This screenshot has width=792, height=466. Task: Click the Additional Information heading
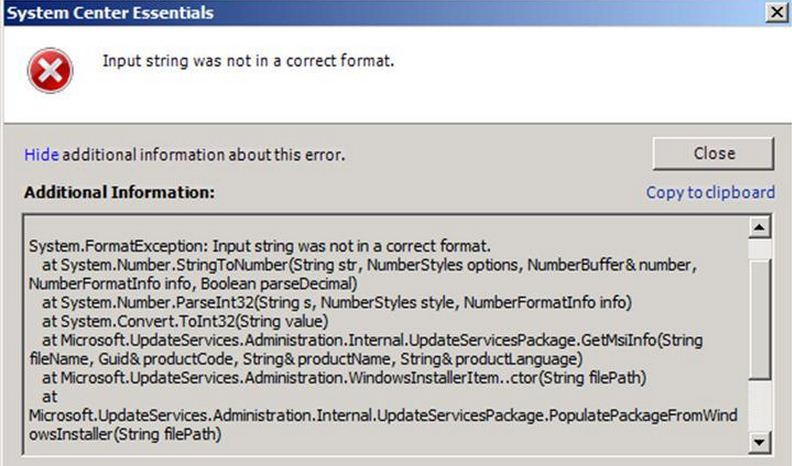click(x=119, y=191)
